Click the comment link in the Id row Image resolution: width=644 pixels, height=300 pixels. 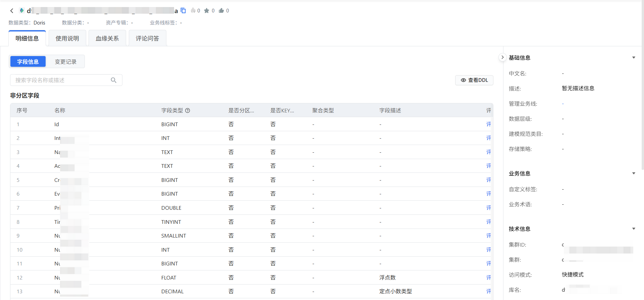pyautogui.click(x=488, y=124)
